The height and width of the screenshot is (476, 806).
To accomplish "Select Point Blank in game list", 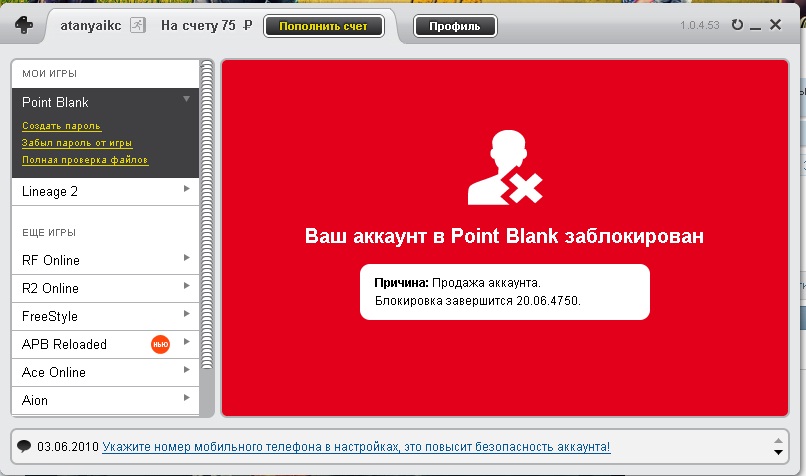I will click(55, 103).
